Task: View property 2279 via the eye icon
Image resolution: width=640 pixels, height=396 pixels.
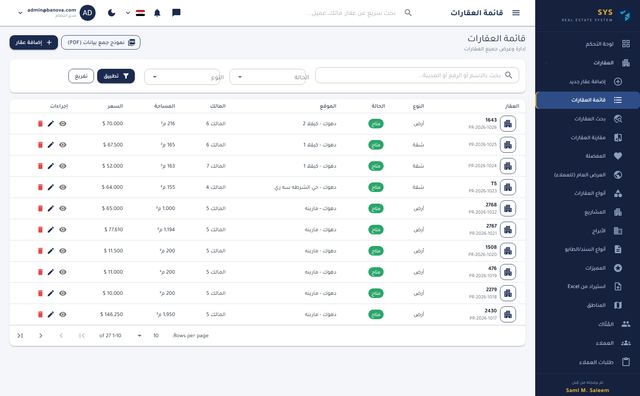Action: click(62, 293)
